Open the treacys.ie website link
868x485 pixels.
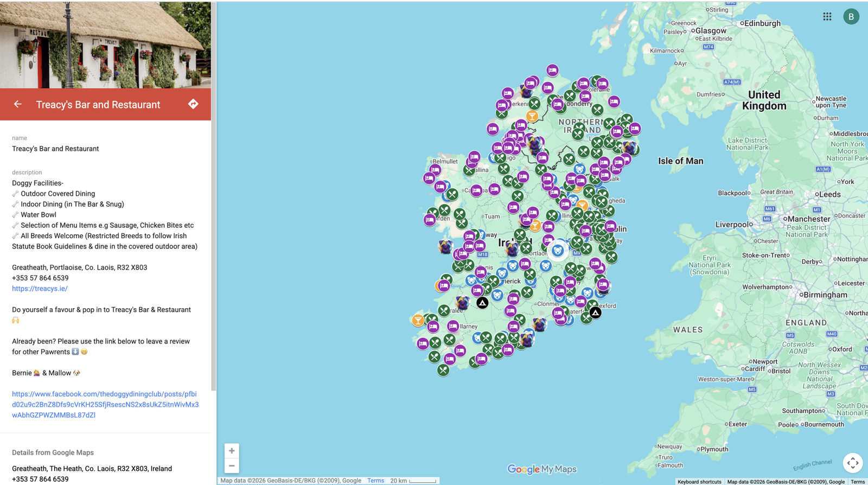tap(40, 289)
